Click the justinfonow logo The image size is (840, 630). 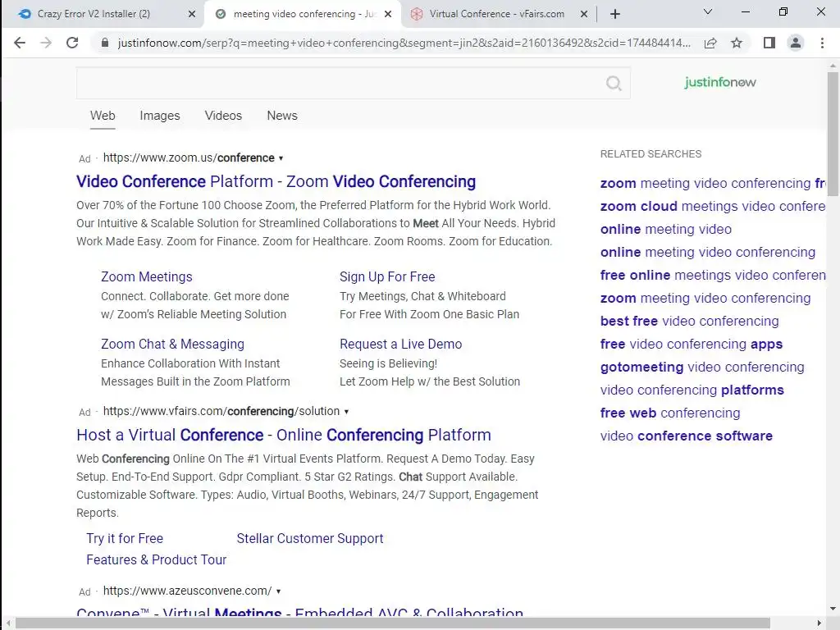720,83
